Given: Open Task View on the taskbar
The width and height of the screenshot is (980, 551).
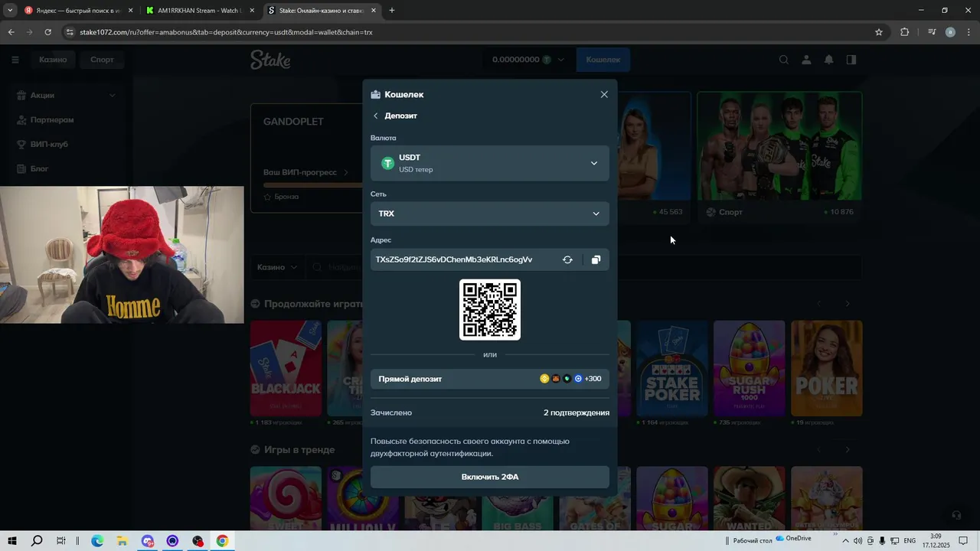Looking at the screenshot, I should (x=61, y=541).
